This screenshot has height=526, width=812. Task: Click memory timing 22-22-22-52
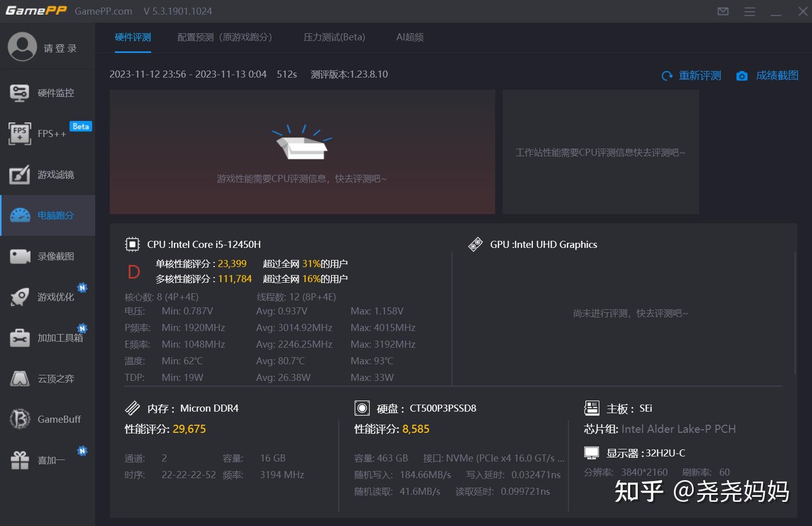point(188,475)
